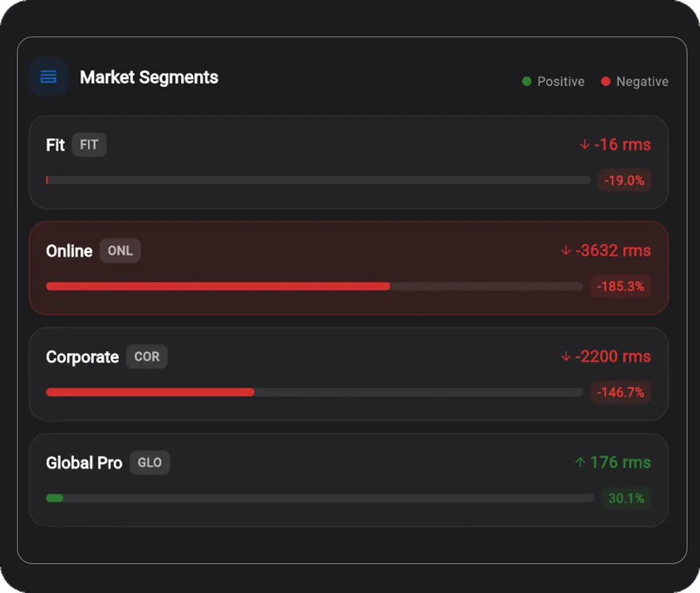This screenshot has height=593, width=700.
Task: Toggle the Negative legend filter label
Action: click(x=642, y=82)
